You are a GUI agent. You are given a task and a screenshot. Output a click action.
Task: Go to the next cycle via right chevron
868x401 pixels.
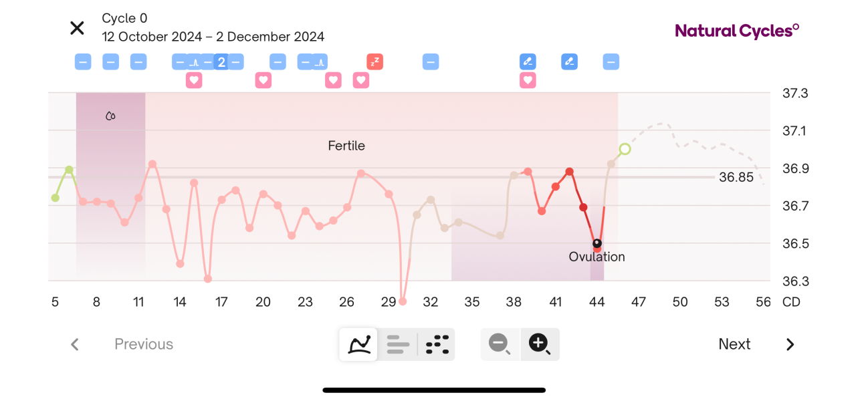tap(790, 344)
